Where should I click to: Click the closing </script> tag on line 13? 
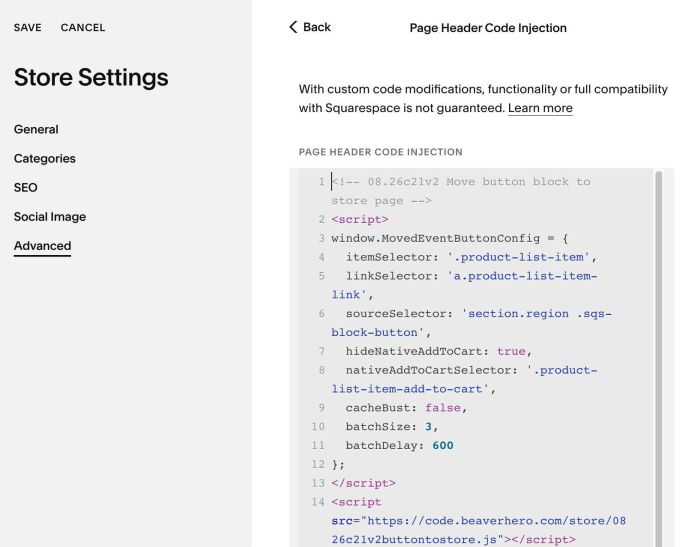coord(363,483)
